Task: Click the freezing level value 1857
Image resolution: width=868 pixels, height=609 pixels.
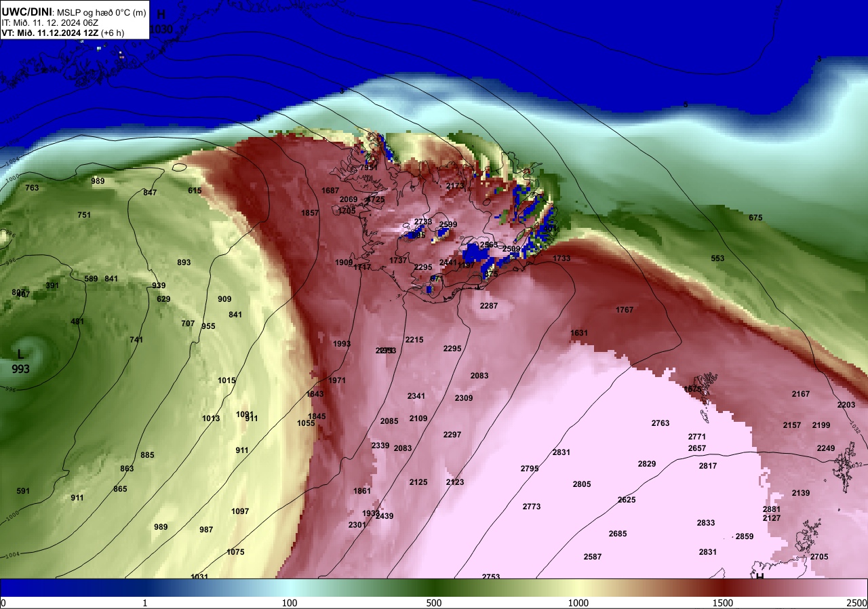Action: click(310, 213)
